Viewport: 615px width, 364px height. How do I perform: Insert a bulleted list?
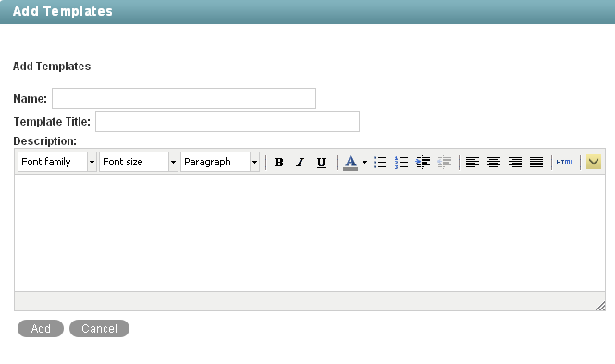380,162
